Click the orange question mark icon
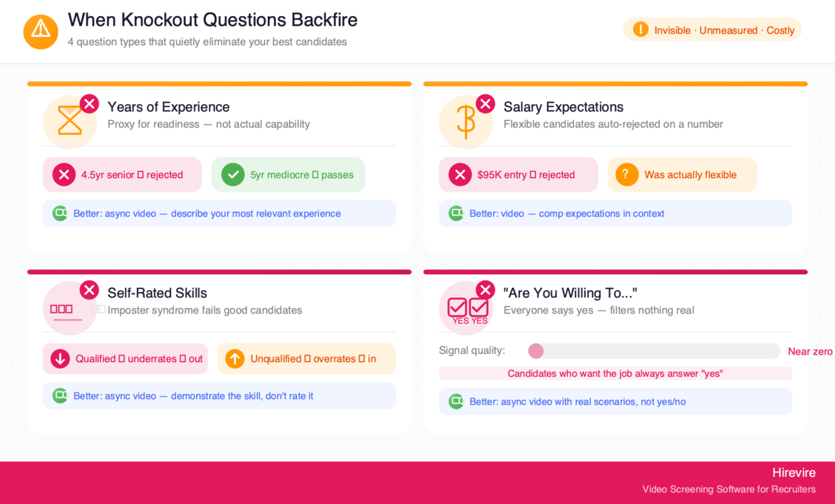Image resolution: width=835 pixels, height=504 pixels. [x=626, y=174]
